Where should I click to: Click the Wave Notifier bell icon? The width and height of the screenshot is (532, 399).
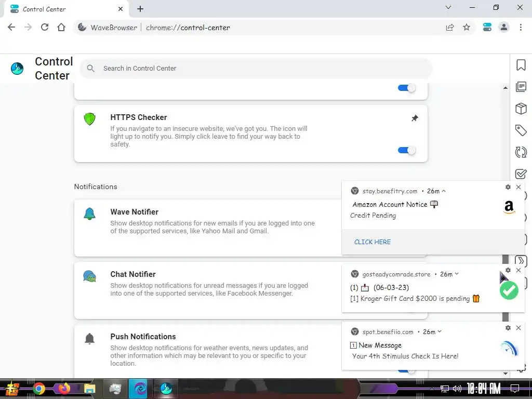point(89,214)
